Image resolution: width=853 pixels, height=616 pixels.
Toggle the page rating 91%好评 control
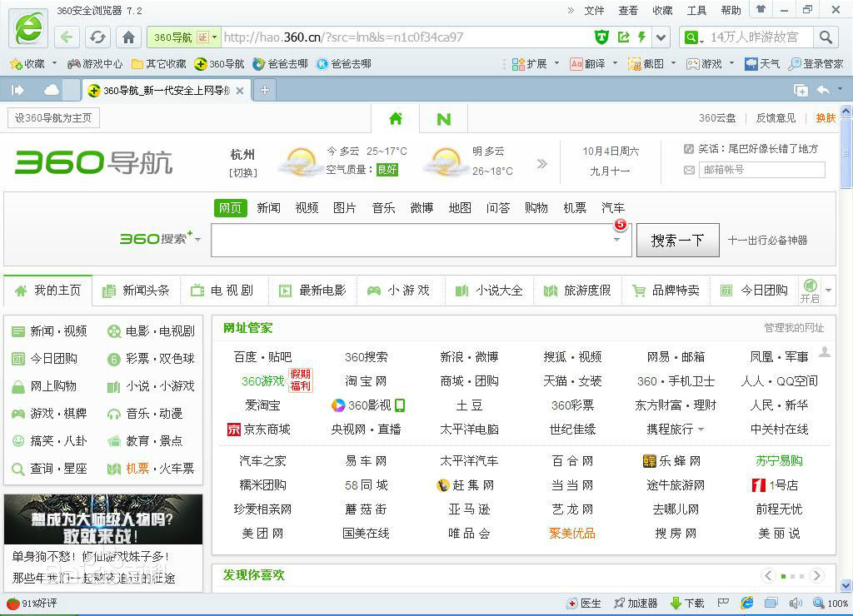point(31,604)
